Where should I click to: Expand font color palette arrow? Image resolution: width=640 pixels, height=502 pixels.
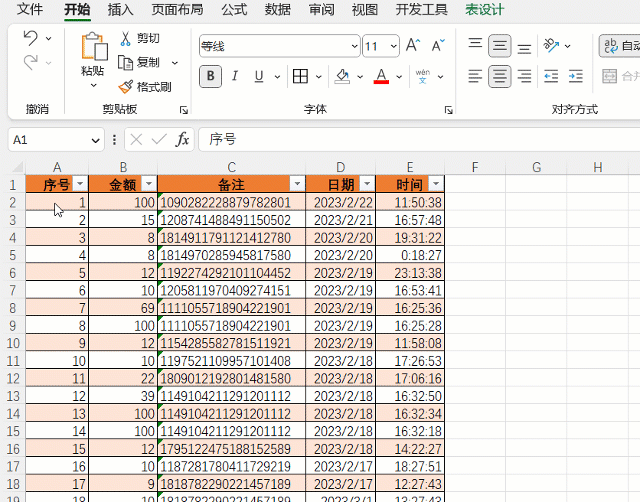pyautogui.click(x=399, y=77)
